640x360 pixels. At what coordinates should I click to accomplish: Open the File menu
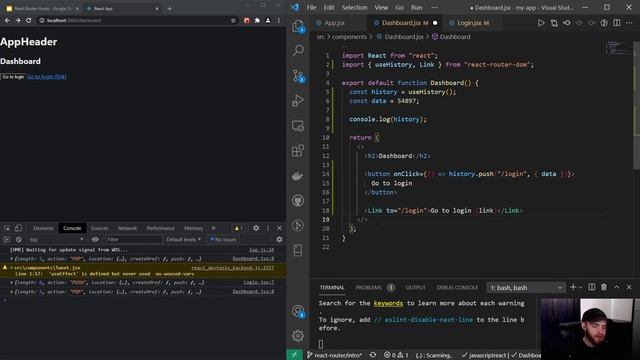point(311,7)
